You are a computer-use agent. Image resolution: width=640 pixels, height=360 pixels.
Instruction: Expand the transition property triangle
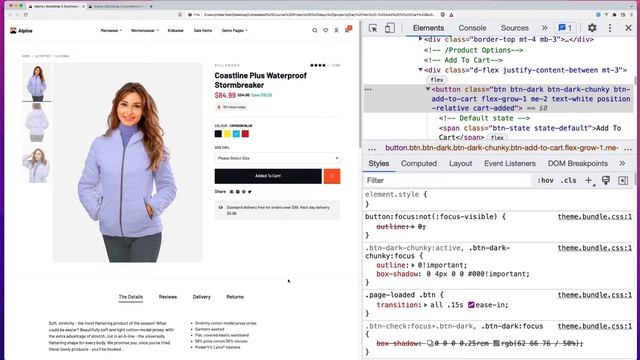click(x=426, y=305)
